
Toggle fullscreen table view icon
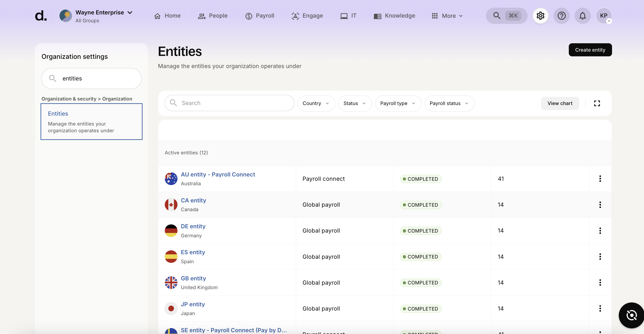click(597, 103)
